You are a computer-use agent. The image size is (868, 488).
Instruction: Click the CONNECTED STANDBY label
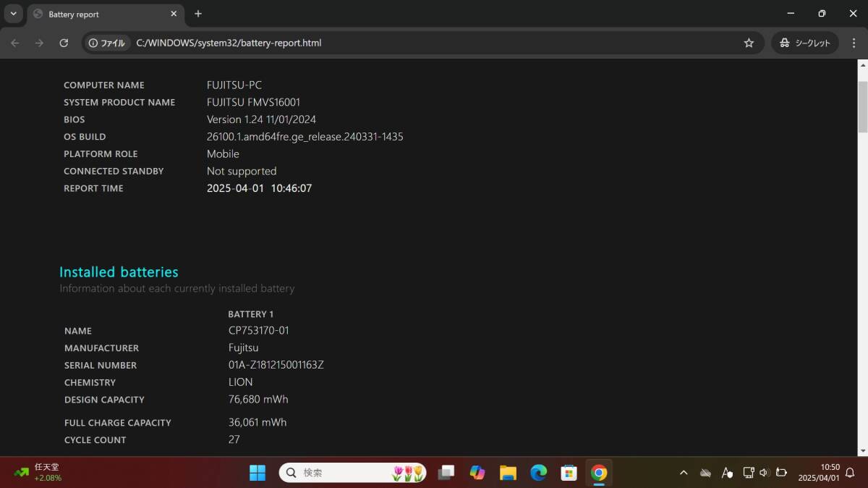(114, 172)
